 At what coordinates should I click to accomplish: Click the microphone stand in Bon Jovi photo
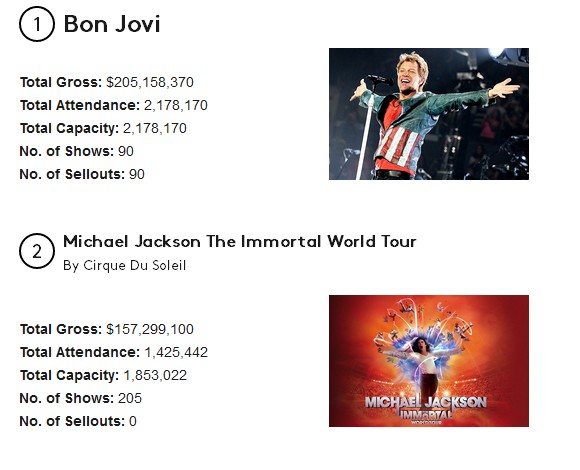click(x=366, y=137)
